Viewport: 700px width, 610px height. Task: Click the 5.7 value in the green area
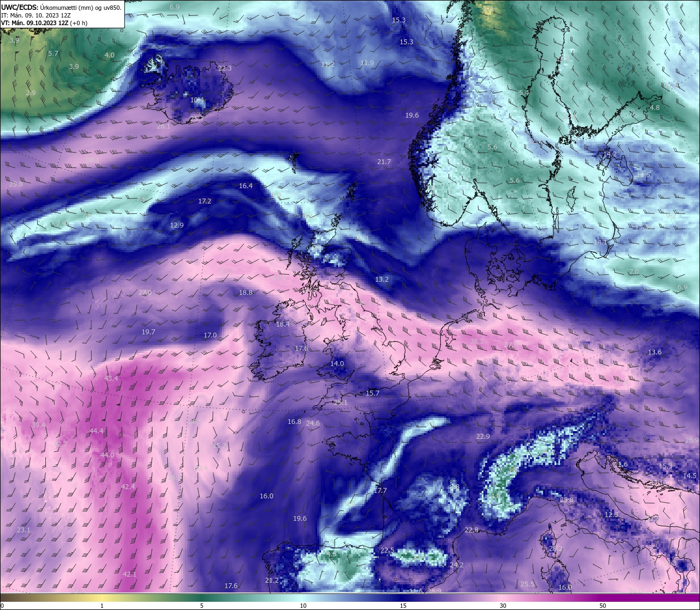53,54
